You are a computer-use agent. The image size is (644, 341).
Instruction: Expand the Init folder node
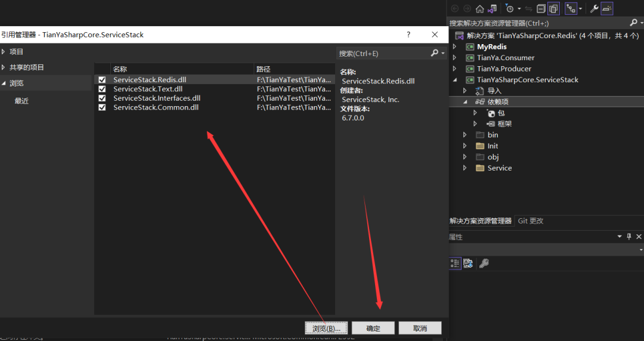coord(465,146)
